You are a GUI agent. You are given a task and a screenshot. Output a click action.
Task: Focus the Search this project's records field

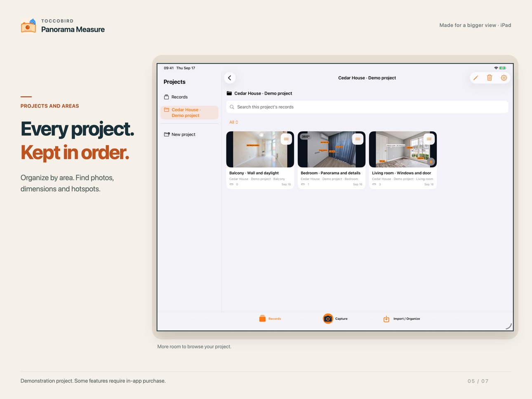(x=367, y=107)
